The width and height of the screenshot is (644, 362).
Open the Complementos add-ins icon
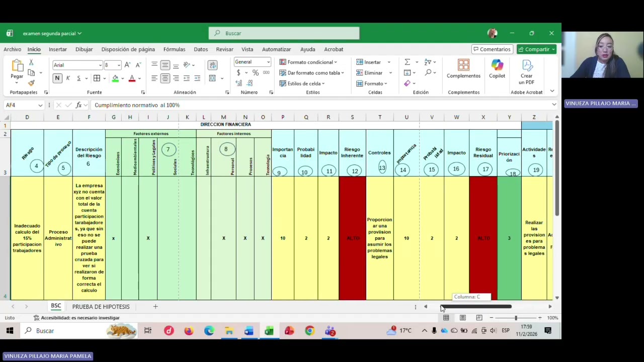click(463, 65)
